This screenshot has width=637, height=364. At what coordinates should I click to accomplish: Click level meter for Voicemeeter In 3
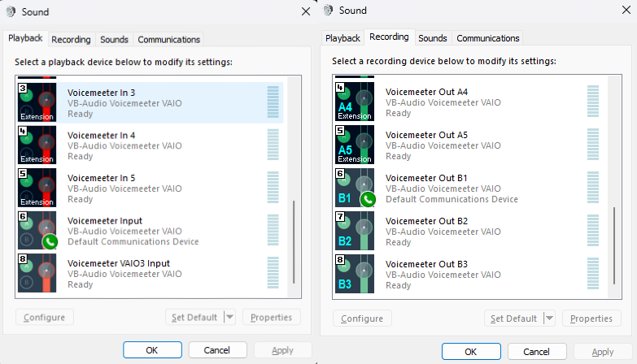[273, 102]
